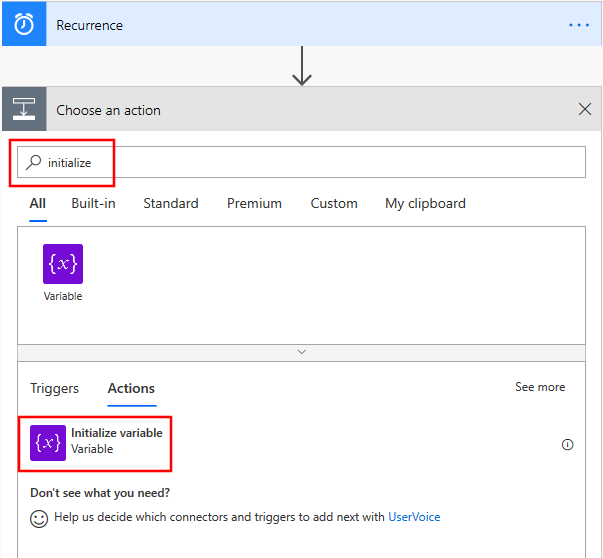Select the Variable connector icon
This screenshot has height=558, width=603.
(63, 265)
